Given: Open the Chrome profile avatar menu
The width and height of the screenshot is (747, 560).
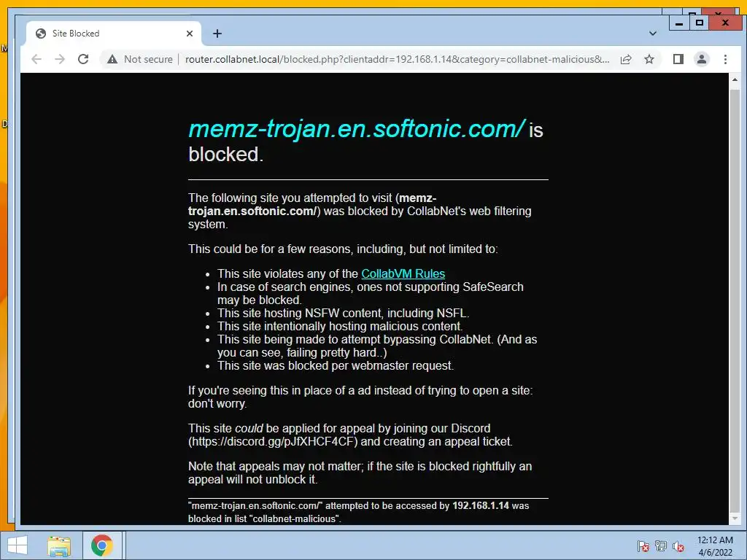Looking at the screenshot, I should pyautogui.click(x=701, y=59).
